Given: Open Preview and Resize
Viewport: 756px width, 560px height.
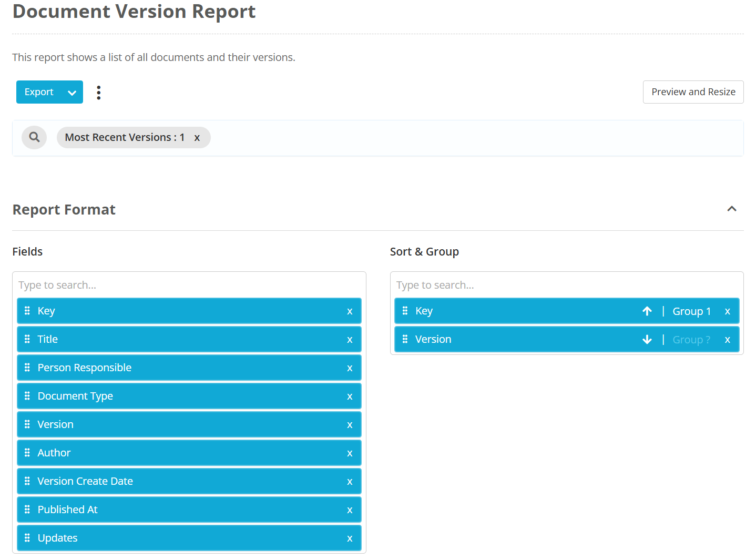Looking at the screenshot, I should (x=693, y=92).
